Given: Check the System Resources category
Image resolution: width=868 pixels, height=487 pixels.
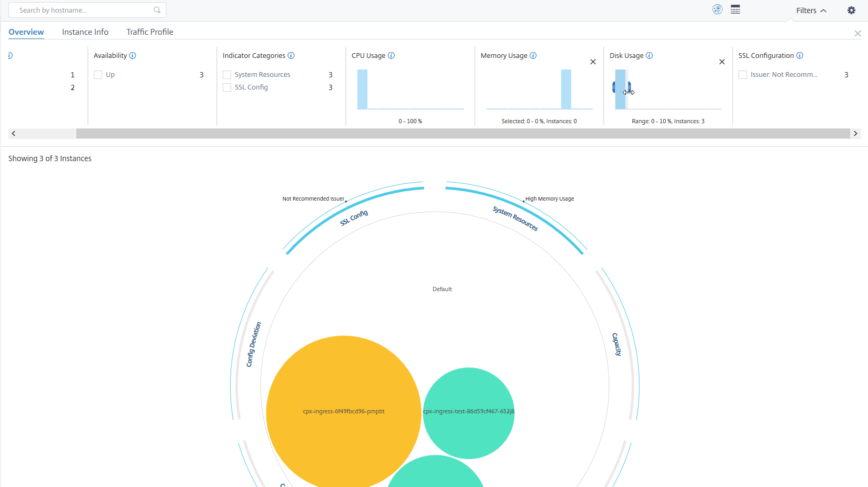Looking at the screenshot, I should 227,75.
